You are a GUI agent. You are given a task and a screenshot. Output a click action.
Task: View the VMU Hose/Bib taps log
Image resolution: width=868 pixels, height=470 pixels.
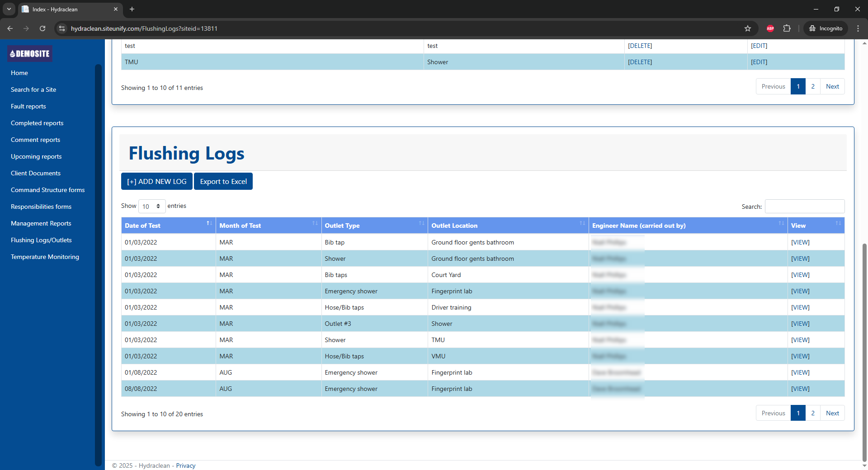pos(800,356)
